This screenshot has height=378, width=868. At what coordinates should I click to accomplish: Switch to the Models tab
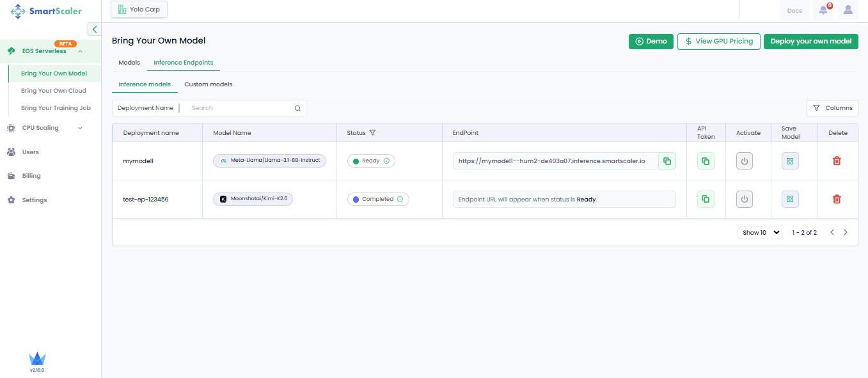pos(129,63)
